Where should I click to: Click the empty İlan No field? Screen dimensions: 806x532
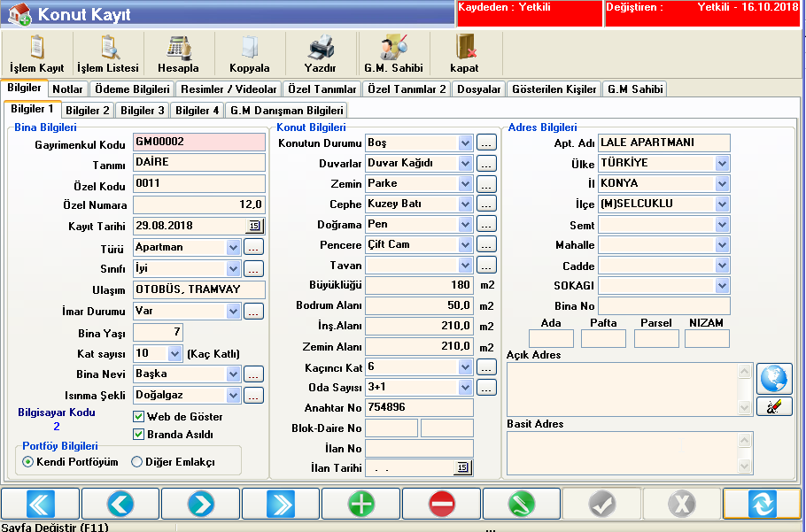(419, 448)
